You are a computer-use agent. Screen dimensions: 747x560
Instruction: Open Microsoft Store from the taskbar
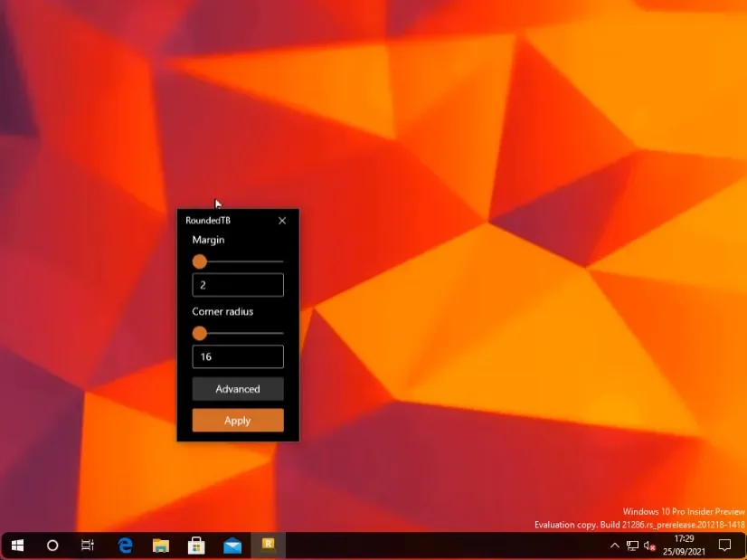pyautogui.click(x=196, y=546)
